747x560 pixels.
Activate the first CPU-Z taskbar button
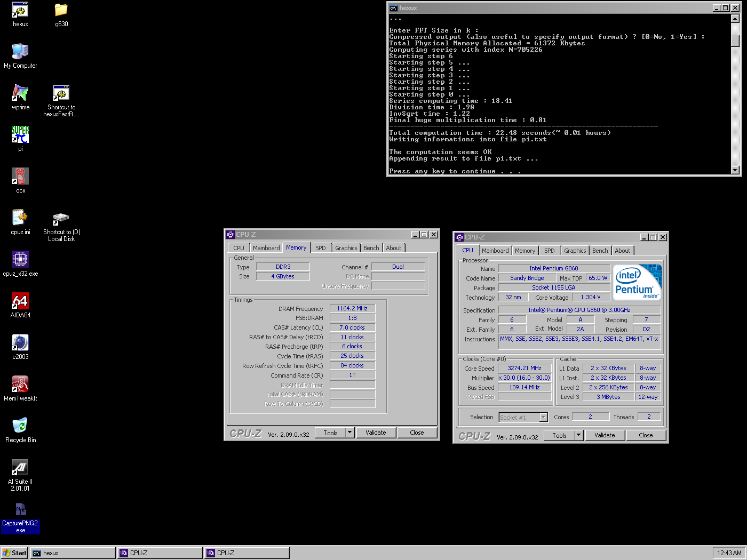[160, 553]
